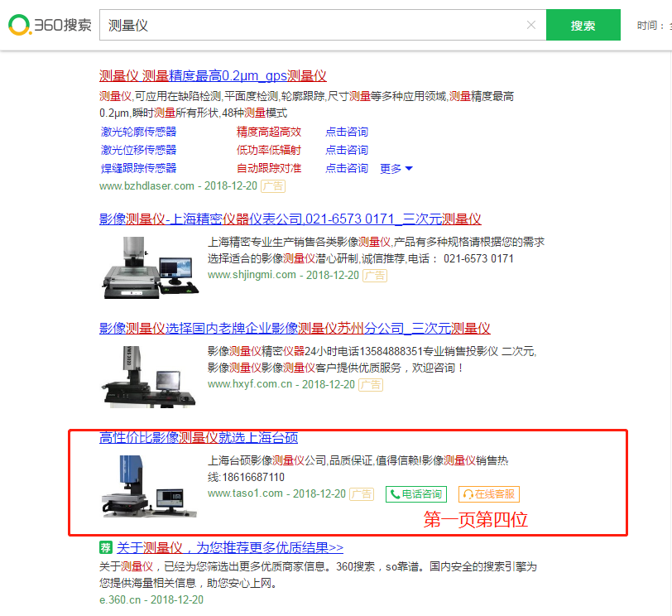This screenshot has height=616, width=672.
Task: Click snippet text starting 关于测量仪，已经为您筛选
Action: (318, 575)
